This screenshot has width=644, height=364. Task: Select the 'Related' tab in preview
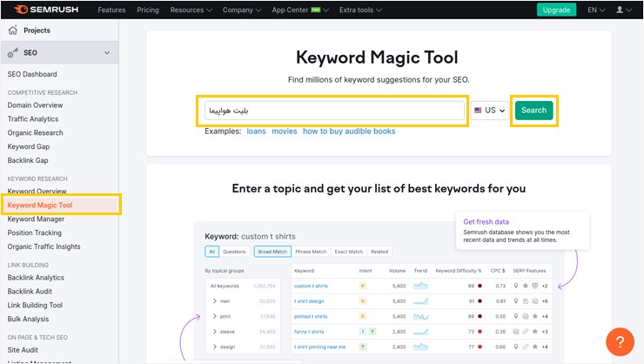click(379, 252)
